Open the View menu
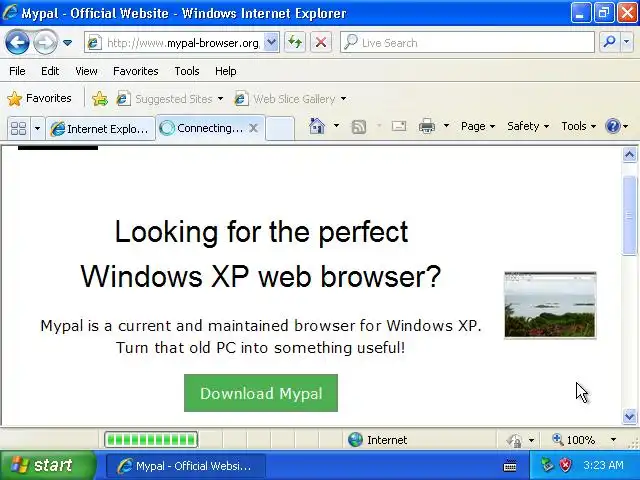Image resolution: width=640 pixels, height=480 pixels. (86, 71)
